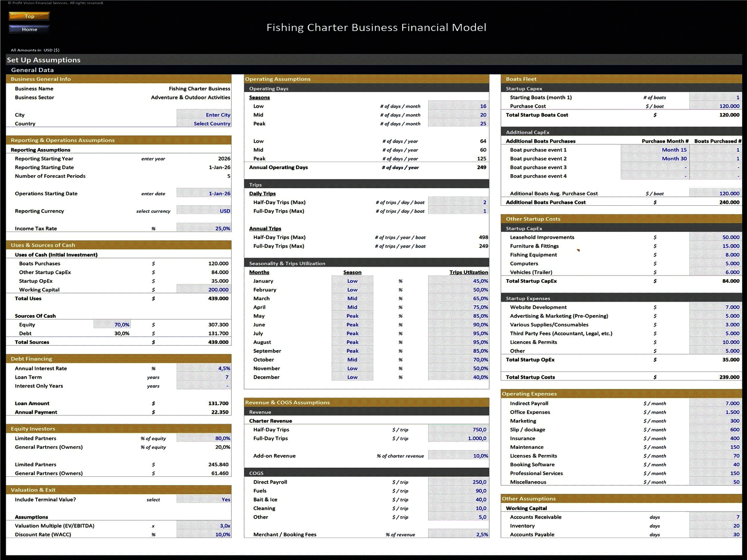Open the Select Country dropdown
Viewport: 747px width, 560px height.
[204, 123]
